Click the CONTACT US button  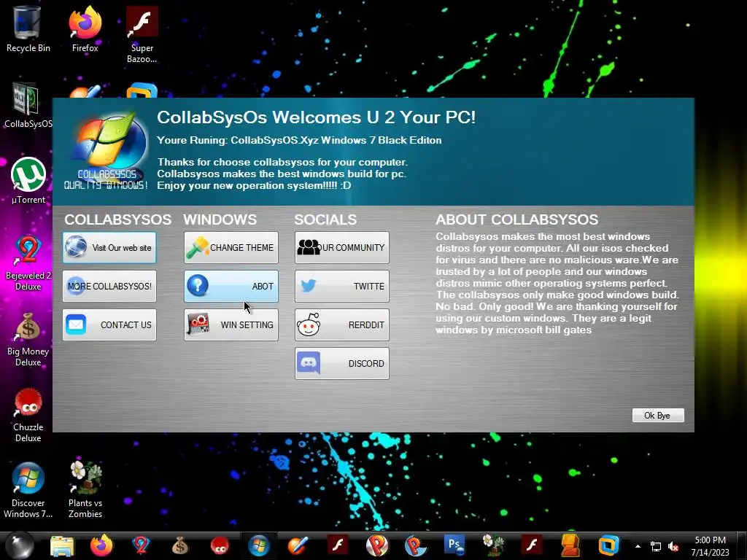point(109,324)
